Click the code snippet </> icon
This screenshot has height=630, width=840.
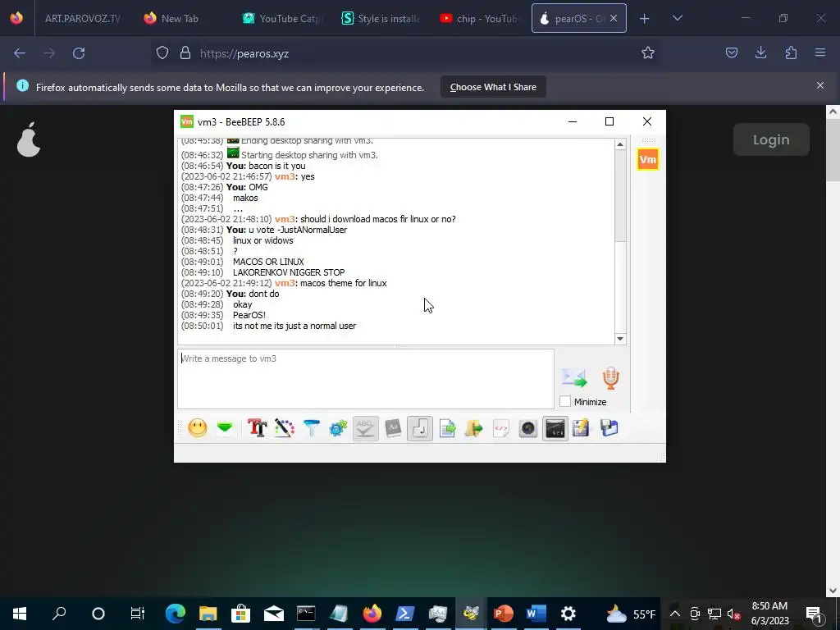[x=501, y=428]
